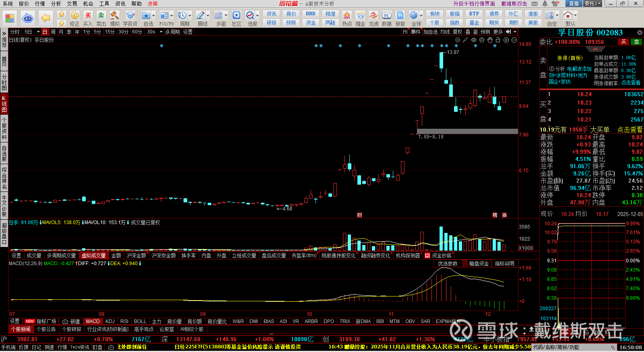Click the notification bell icon in title bar
The height and width of the screenshot is (352, 644).
pos(545,4)
